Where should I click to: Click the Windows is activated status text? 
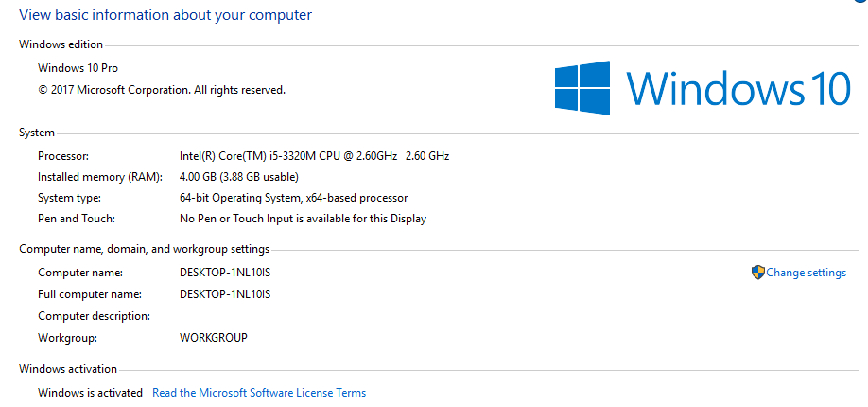click(90, 393)
